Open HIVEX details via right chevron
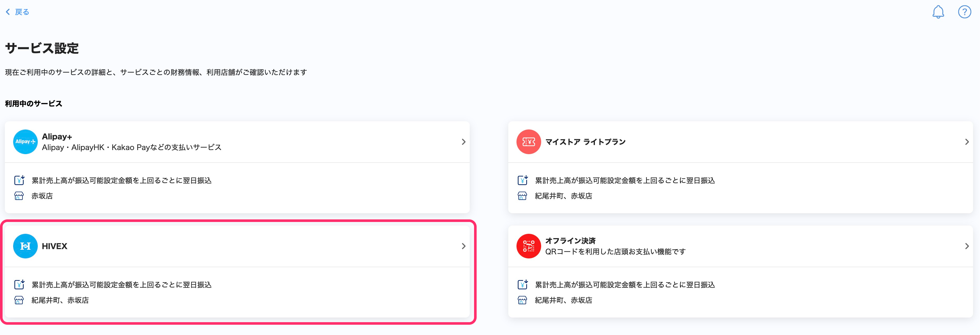980x335 pixels. (x=463, y=246)
